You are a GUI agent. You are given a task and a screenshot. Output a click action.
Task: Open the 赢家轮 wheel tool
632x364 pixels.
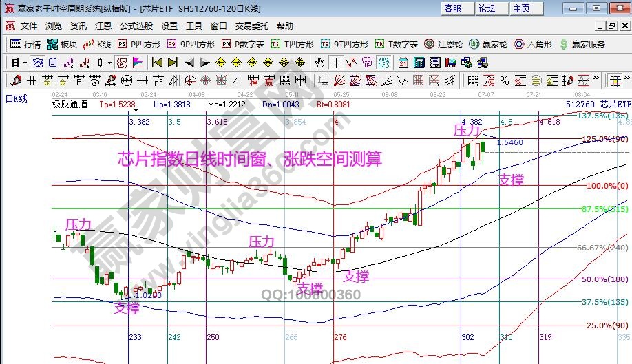pos(488,44)
